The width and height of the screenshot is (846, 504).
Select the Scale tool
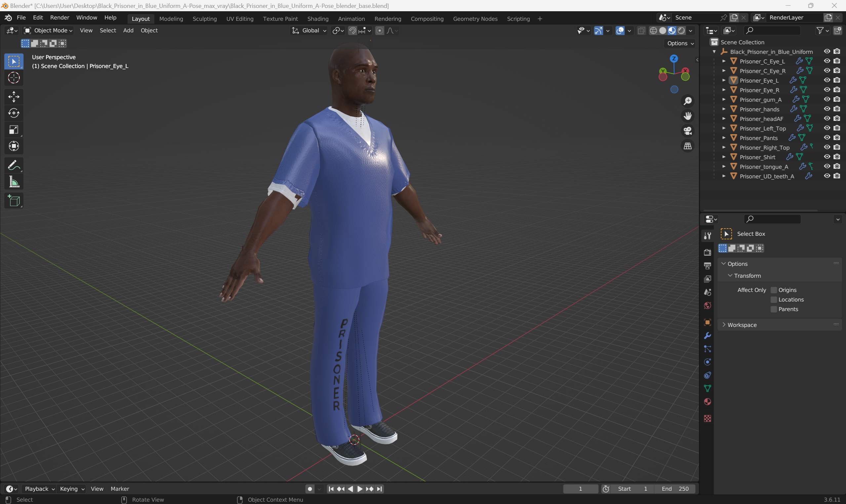pos(14,130)
